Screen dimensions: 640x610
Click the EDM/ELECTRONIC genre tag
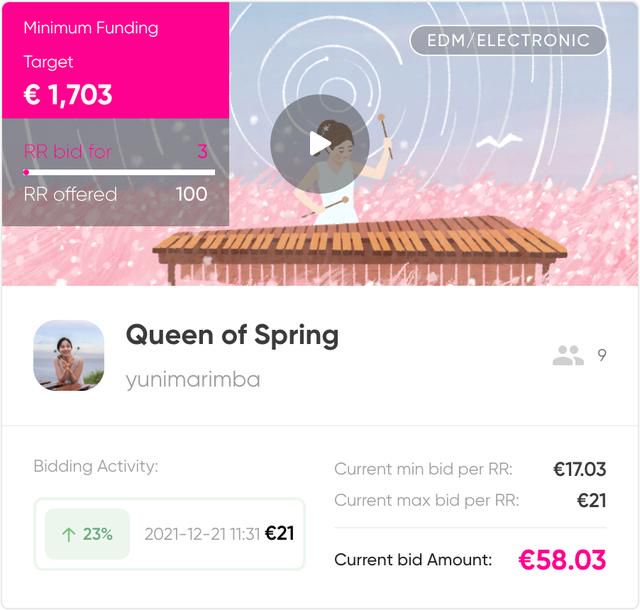pos(508,40)
